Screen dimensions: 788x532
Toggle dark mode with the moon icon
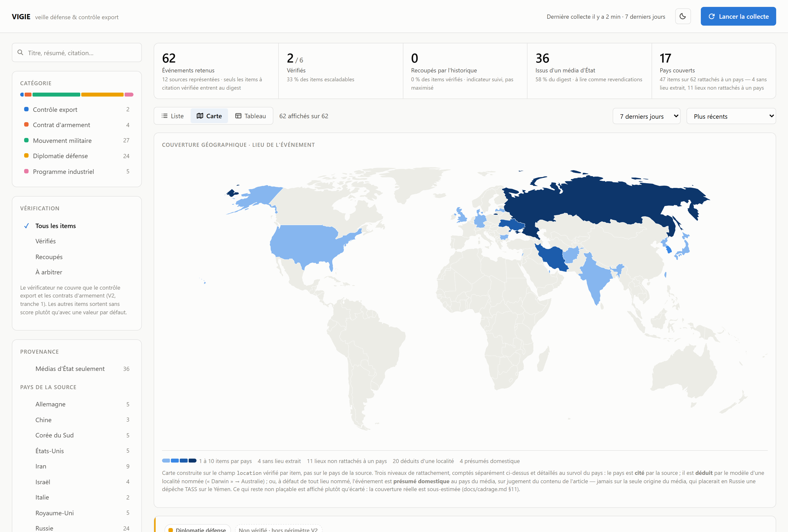pyautogui.click(x=683, y=16)
